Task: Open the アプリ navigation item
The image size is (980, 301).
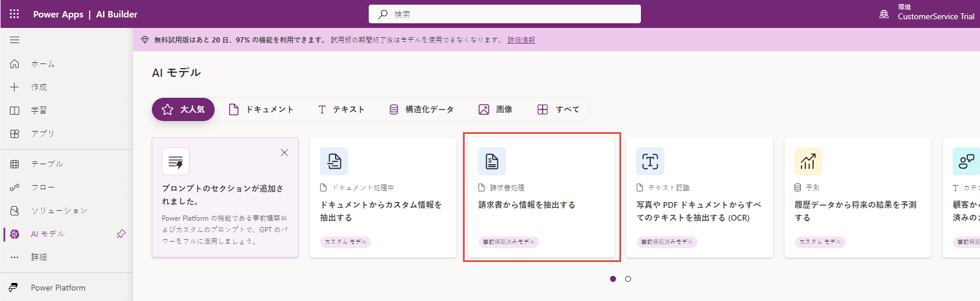Action: (x=67, y=133)
